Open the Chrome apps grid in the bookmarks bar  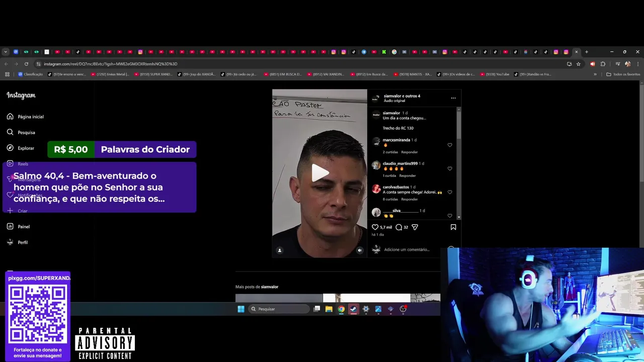[7, 74]
